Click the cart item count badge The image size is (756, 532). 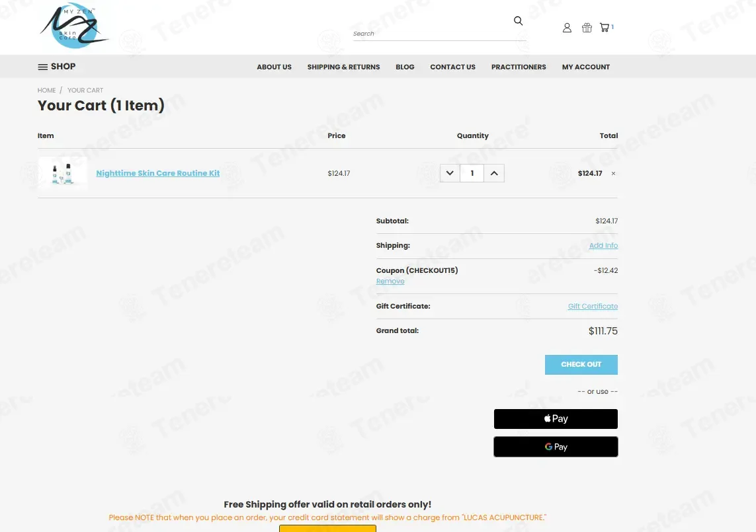pos(612,27)
